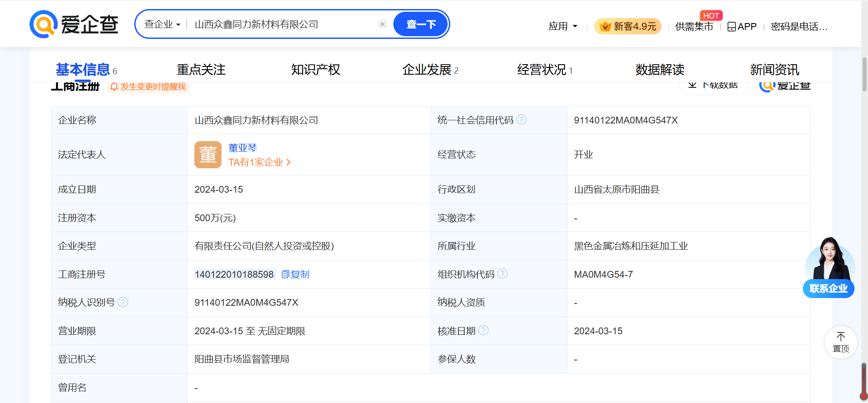Select credit code 91140122MA0M4G547X in top row

(626, 120)
